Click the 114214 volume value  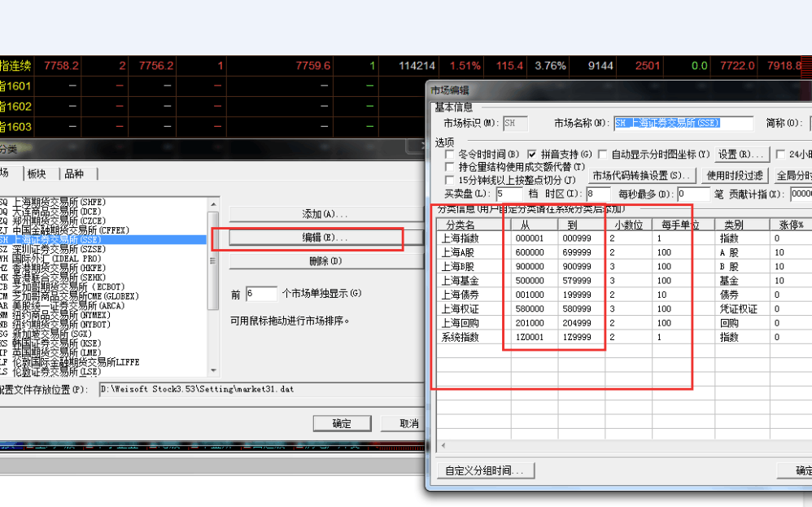(417, 66)
